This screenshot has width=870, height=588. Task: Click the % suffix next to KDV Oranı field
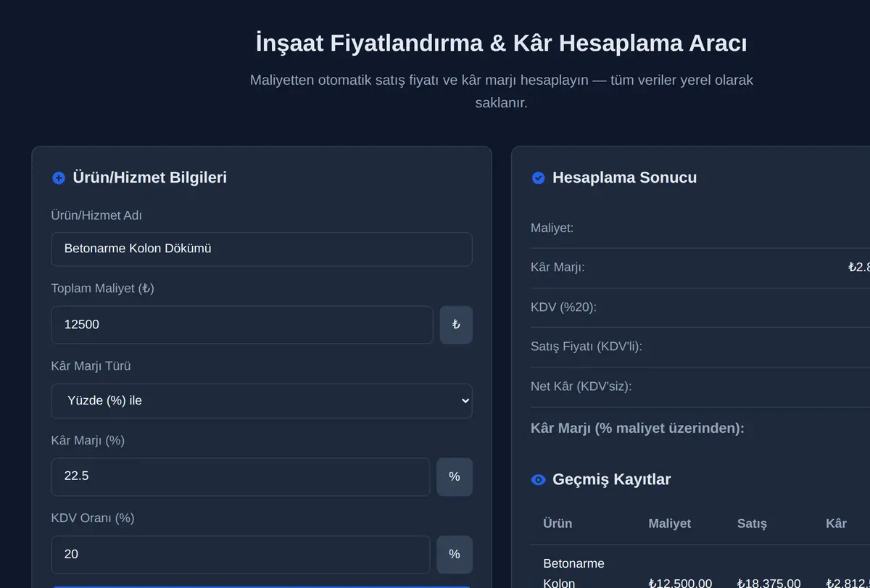455,555
